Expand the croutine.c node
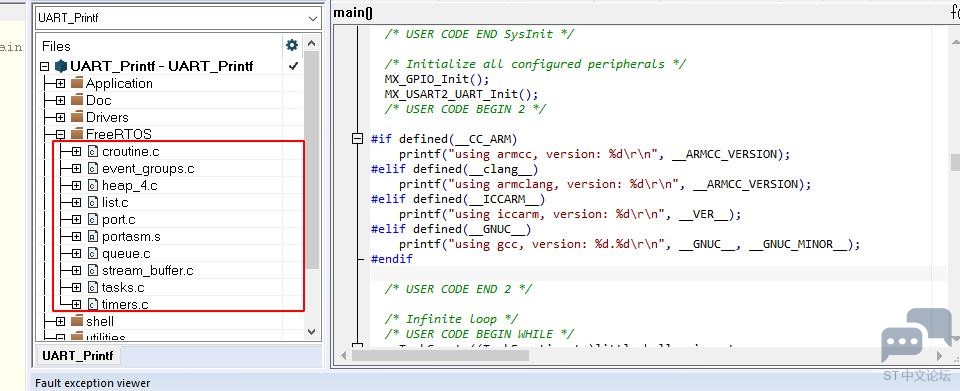The height and width of the screenshot is (391, 960). [x=76, y=151]
